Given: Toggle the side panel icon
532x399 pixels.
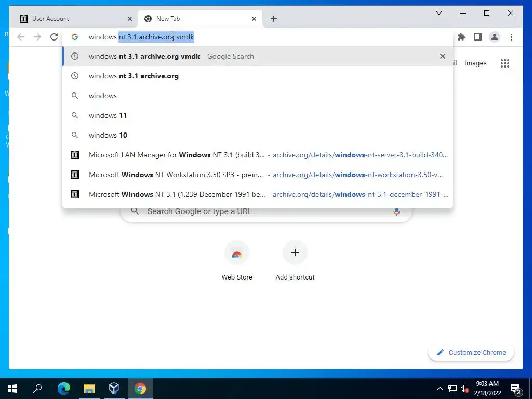Looking at the screenshot, I should [478, 37].
